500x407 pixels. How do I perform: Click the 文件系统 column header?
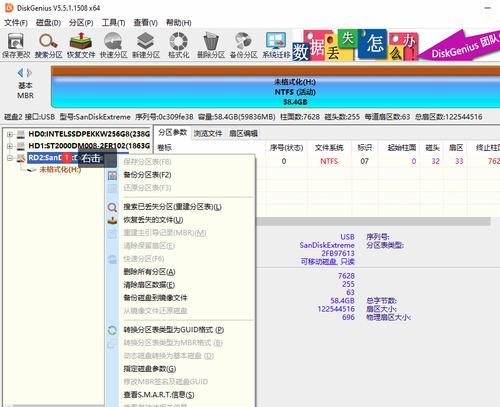pyautogui.click(x=329, y=147)
